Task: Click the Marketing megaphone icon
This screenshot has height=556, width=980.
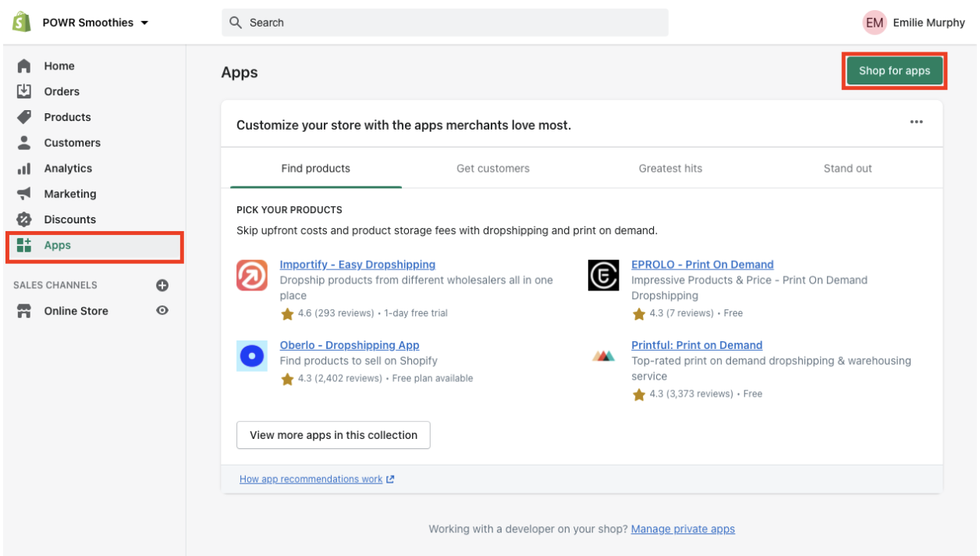Action: click(24, 194)
